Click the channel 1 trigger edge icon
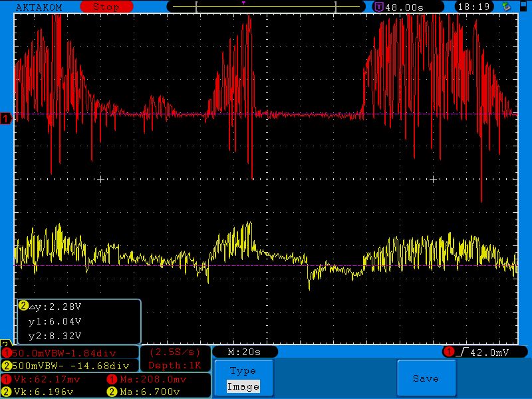The height and width of the screenshot is (399, 532). [x=461, y=352]
